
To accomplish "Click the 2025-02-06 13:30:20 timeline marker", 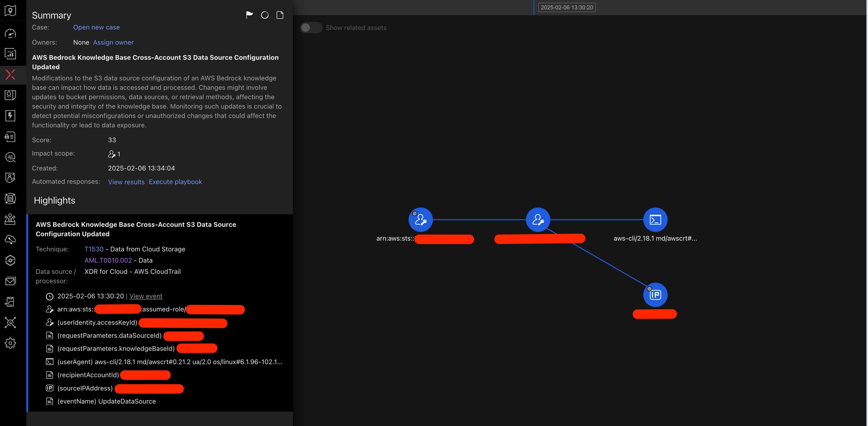I will click(x=566, y=7).
